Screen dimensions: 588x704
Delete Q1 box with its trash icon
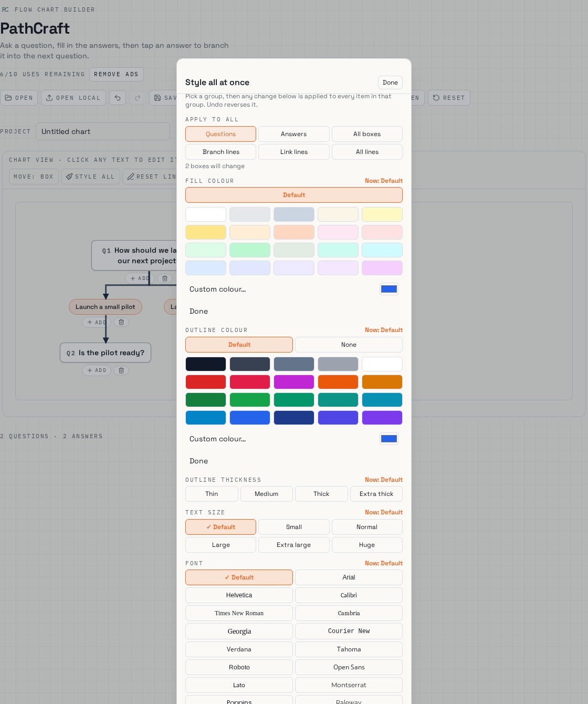coord(165,278)
